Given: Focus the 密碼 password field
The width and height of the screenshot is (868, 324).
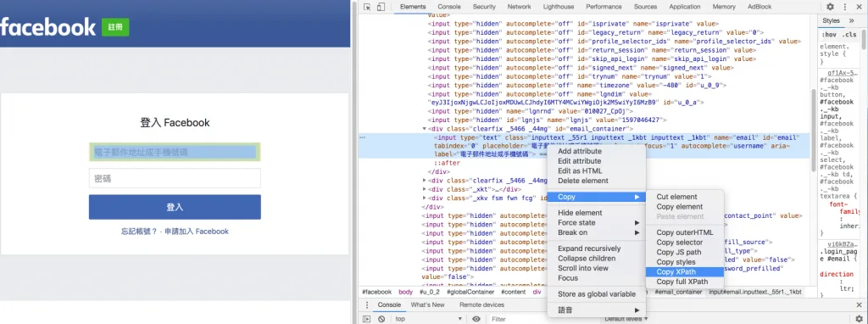Looking at the screenshot, I should point(175,178).
